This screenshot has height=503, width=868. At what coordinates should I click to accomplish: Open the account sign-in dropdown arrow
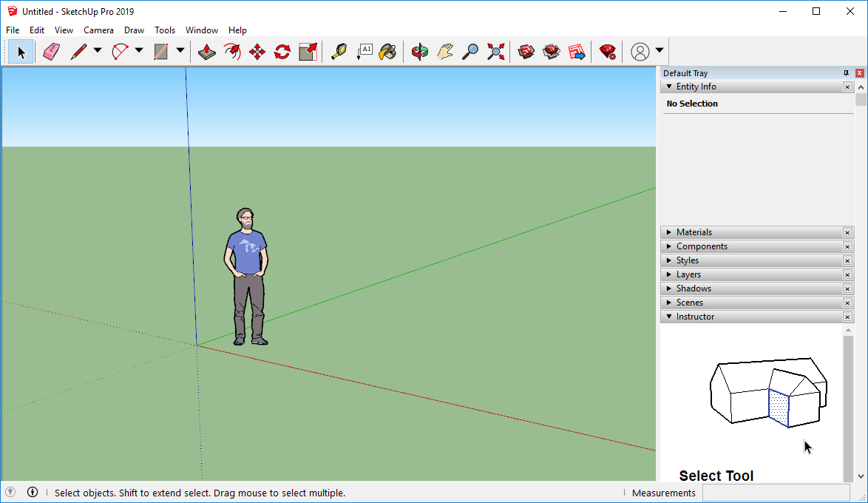(x=660, y=50)
